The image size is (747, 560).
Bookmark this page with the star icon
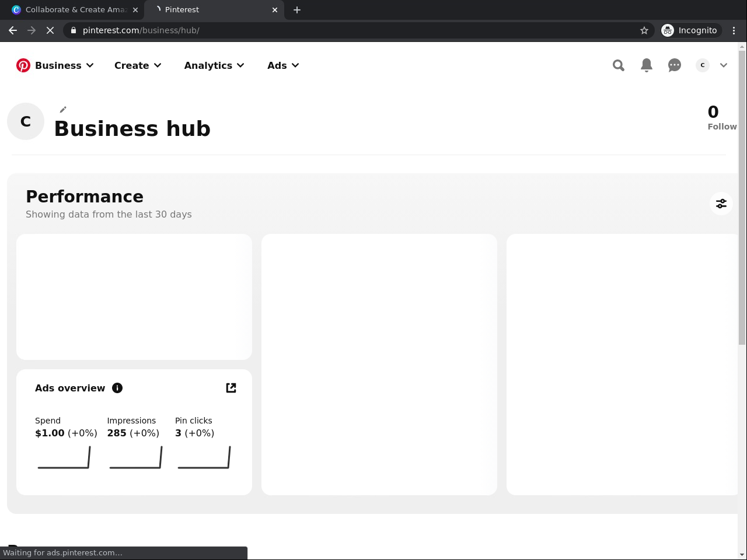(644, 30)
